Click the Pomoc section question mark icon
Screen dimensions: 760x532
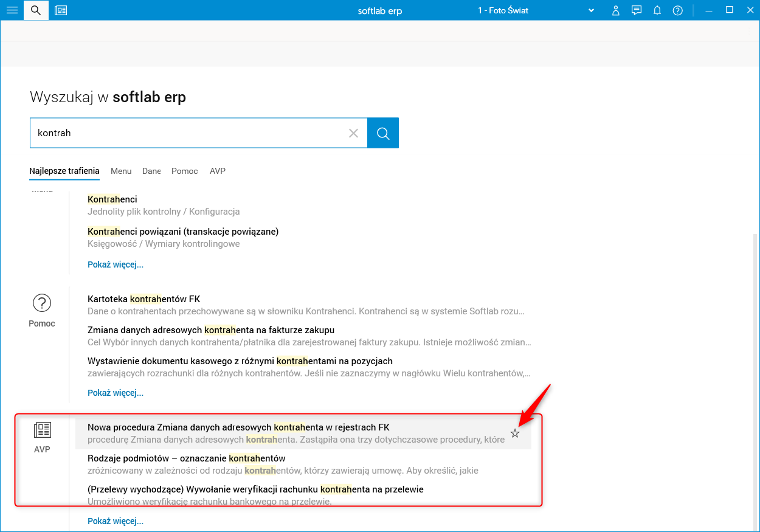click(42, 303)
